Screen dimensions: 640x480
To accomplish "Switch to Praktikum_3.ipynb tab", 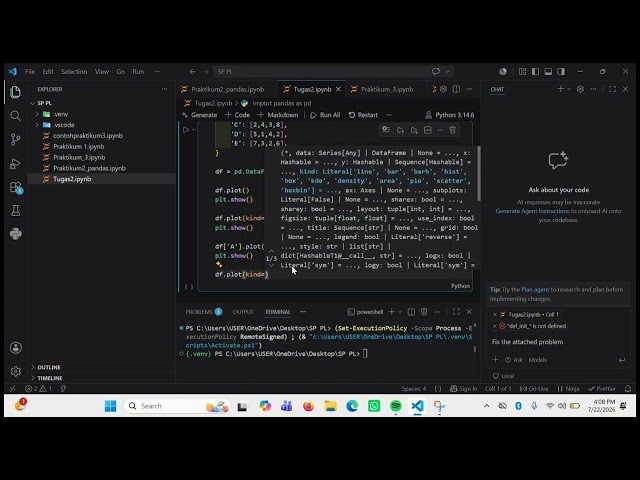I will 387,89.
